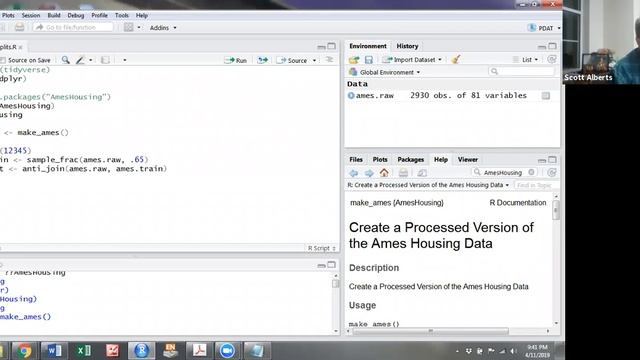This screenshot has height=360, width=640.
Task: Click the re-run previous code region icon
Action: coord(262,60)
